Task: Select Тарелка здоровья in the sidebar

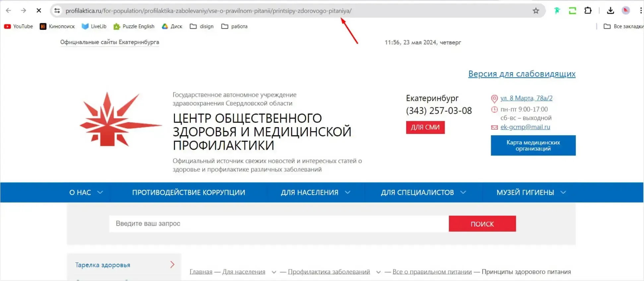Action: [x=102, y=265]
